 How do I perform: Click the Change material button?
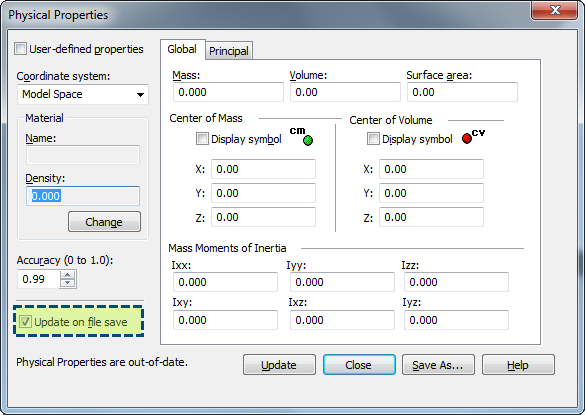click(104, 222)
